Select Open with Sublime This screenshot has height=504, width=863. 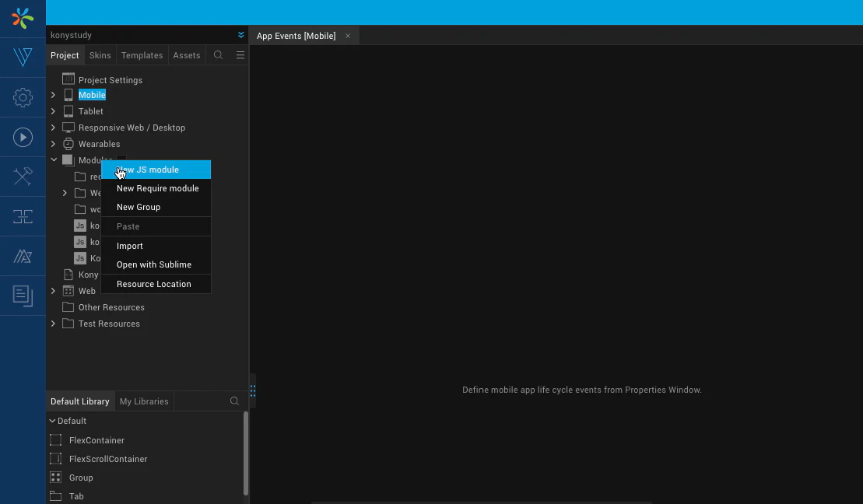[156, 264]
